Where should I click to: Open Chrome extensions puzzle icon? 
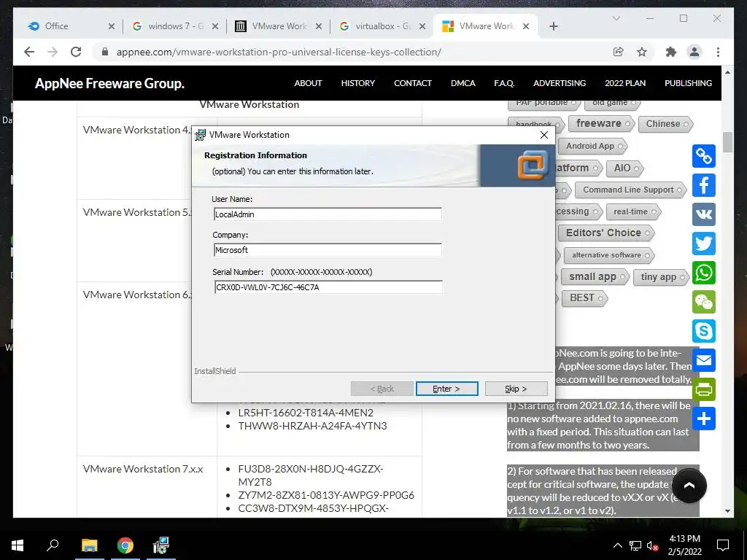click(671, 52)
